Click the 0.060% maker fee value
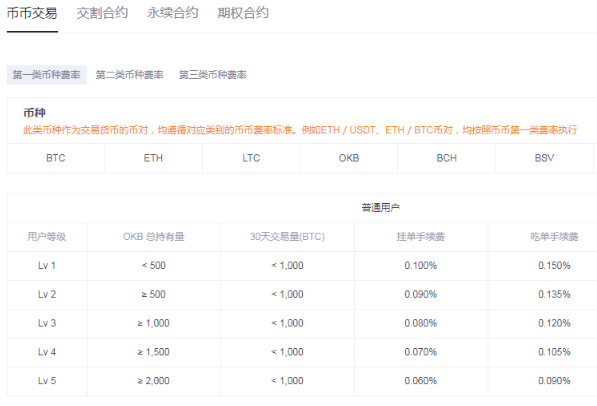This screenshot has width=597, height=406. tap(421, 381)
